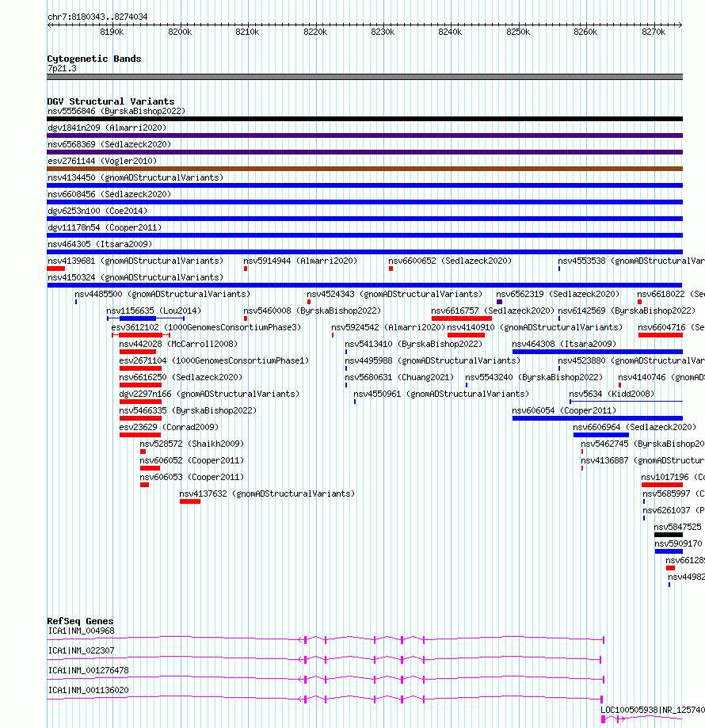
Task: Click nsv6142569 (ByrskaBishop2022) label
Action: [627, 311]
